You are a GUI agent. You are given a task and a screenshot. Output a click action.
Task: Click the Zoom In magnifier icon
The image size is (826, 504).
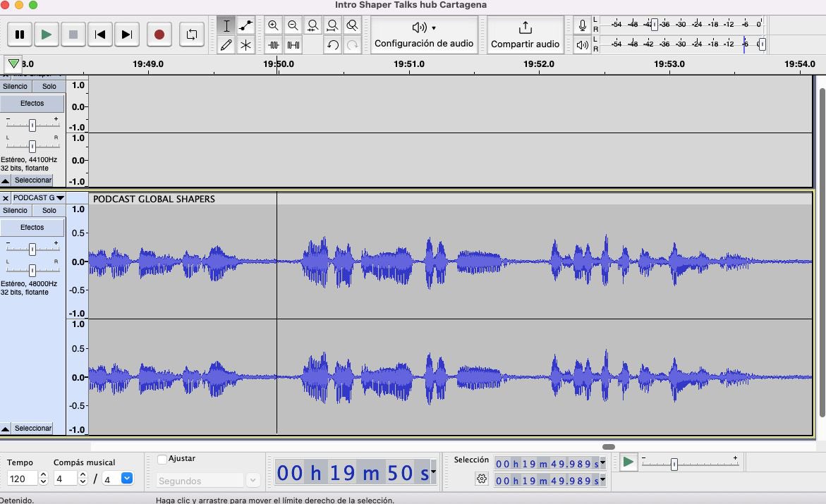coord(273,25)
